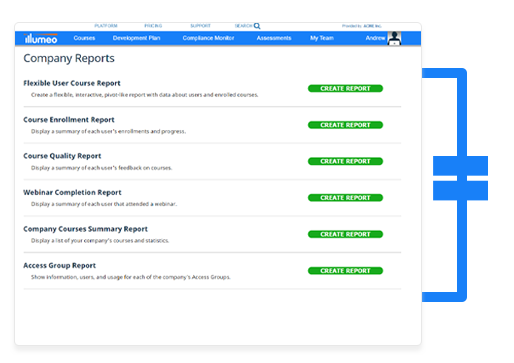Go to Compliance Monitor
514x363 pixels.
208,38
